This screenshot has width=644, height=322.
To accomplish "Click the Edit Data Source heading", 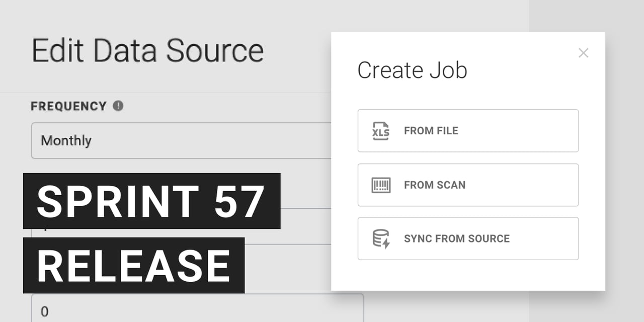I will click(x=147, y=51).
